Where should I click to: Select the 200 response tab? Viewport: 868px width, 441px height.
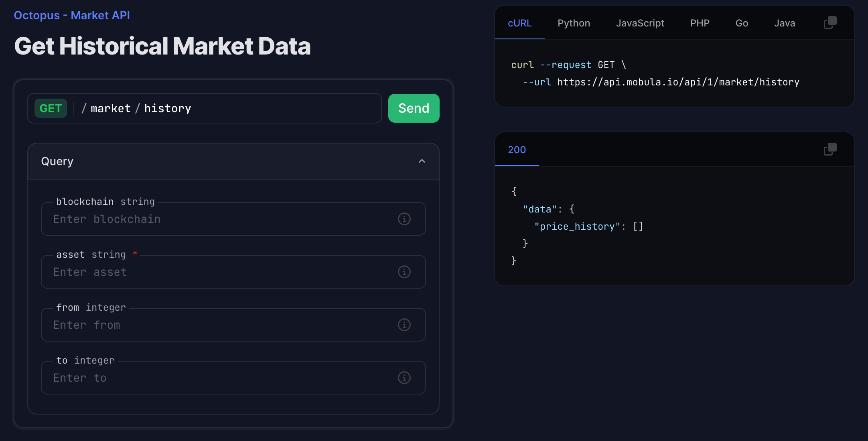coord(517,150)
